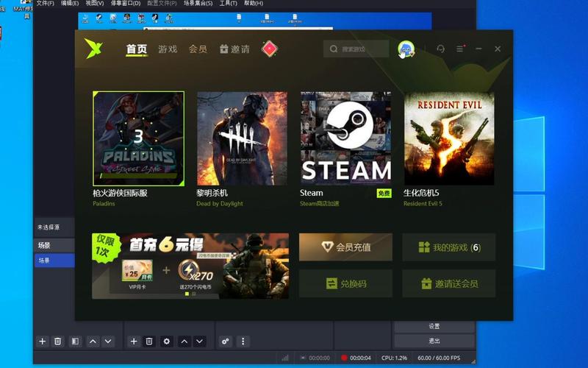Move scene down with arrow
588x368 pixels.
click(x=108, y=342)
